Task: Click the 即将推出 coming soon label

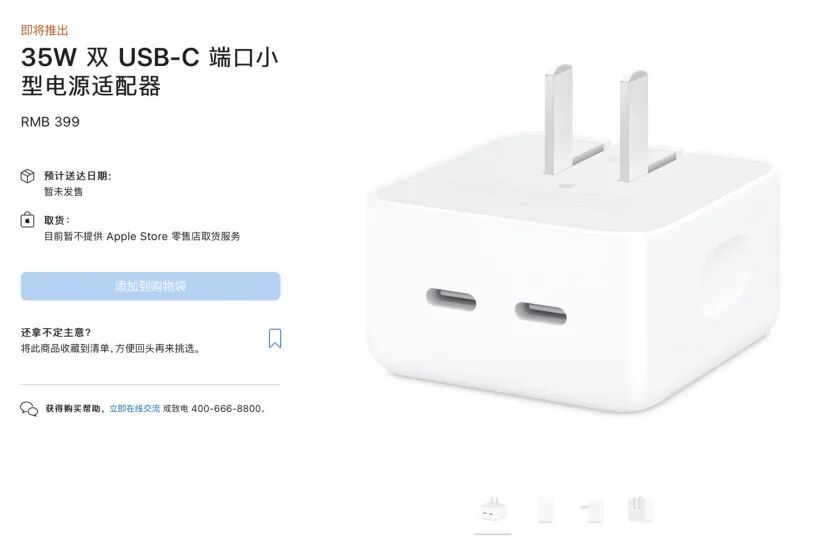Action: pyautogui.click(x=44, y=30)
